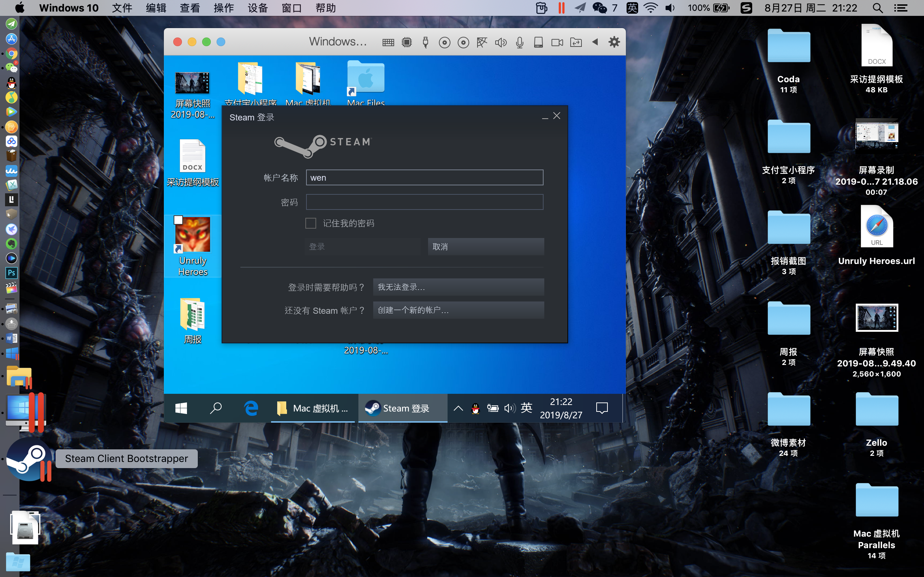This screenshot has height=577, width=924.
Task: Open Microsoft Edge from the taskbar
Action: pyautogui.click(x=251, y=408)
